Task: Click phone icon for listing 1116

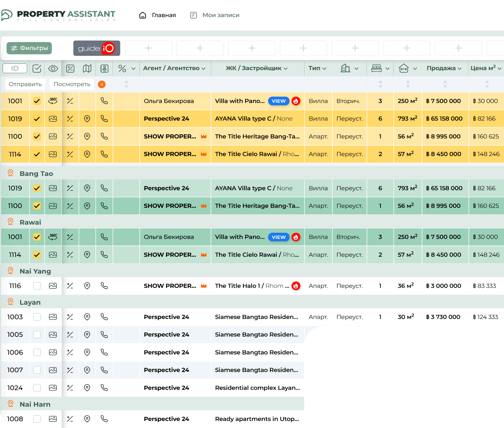Action: pos(104,286)
